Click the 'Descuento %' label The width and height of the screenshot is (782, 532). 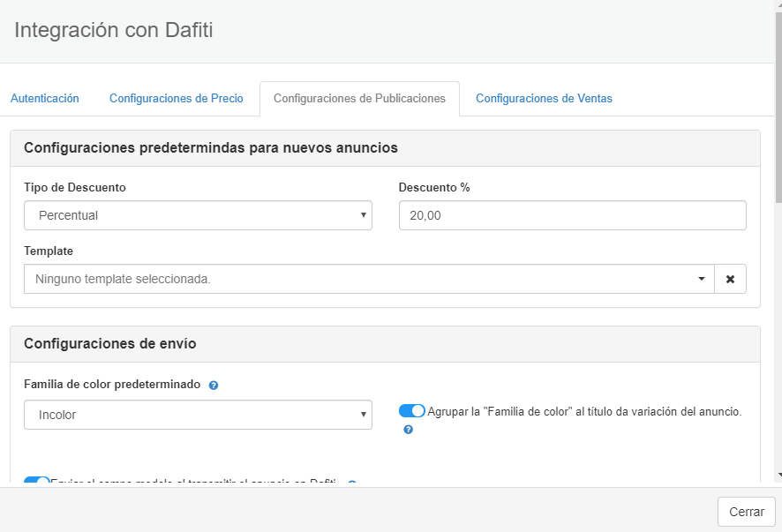click(434, 187)
